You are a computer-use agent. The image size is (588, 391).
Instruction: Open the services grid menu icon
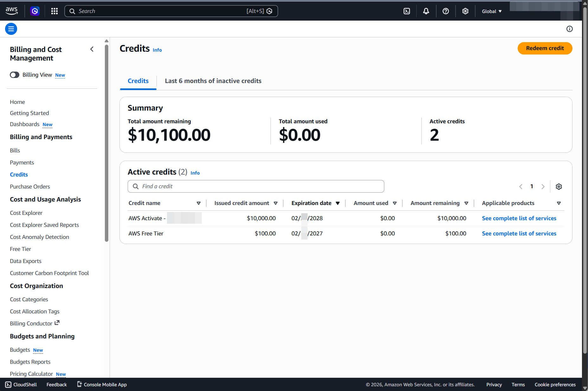click(x=54, y=11)
